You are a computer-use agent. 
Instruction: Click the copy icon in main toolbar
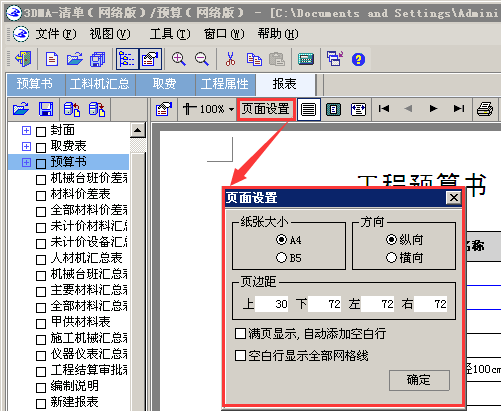click(254, 59)
